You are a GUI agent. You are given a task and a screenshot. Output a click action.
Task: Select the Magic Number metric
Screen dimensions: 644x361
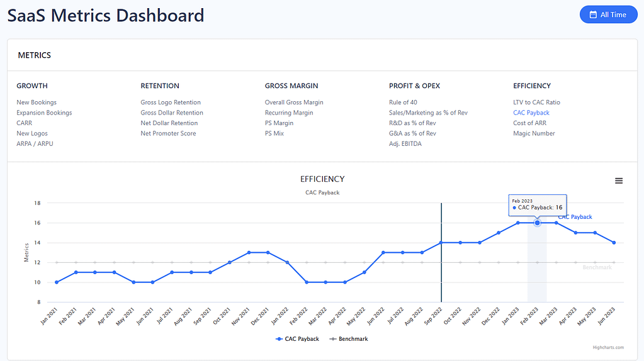pos(534,133)
